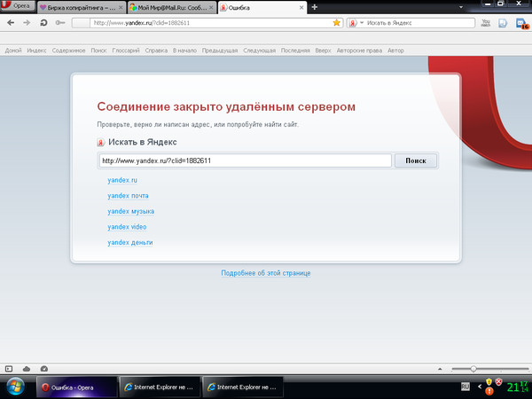Click Поиск in the navigation bar

coord(98,51)
